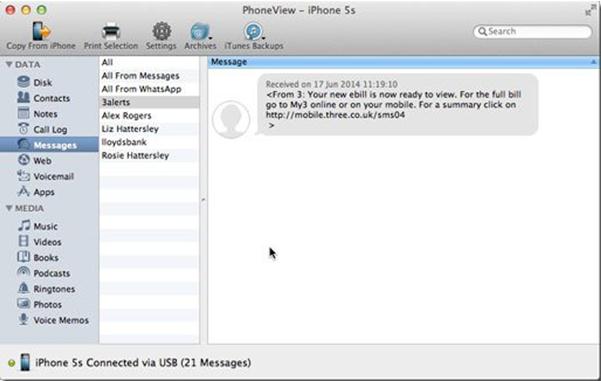Open the Notes icon in sidebar
The image size is (601, 381).
[23, 113]
